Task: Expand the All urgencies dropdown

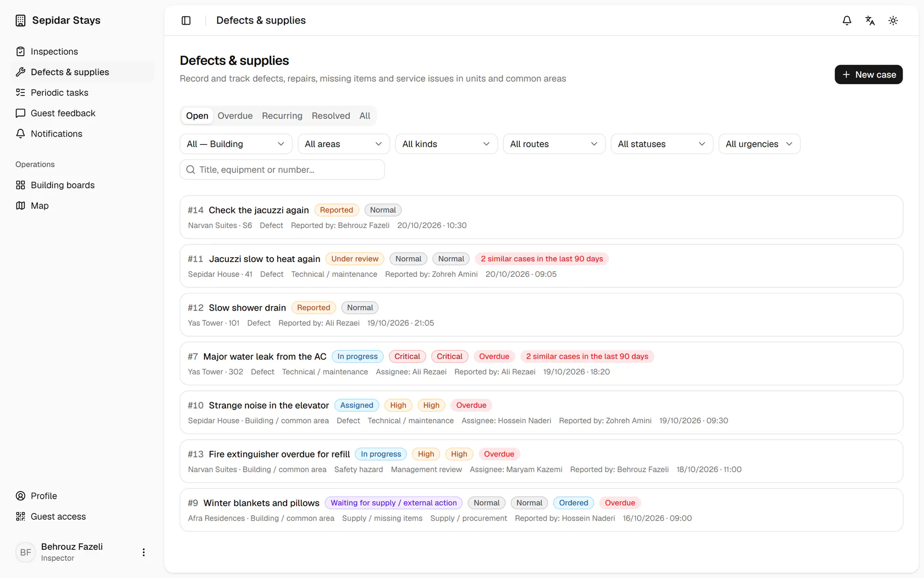Action: 760,144
